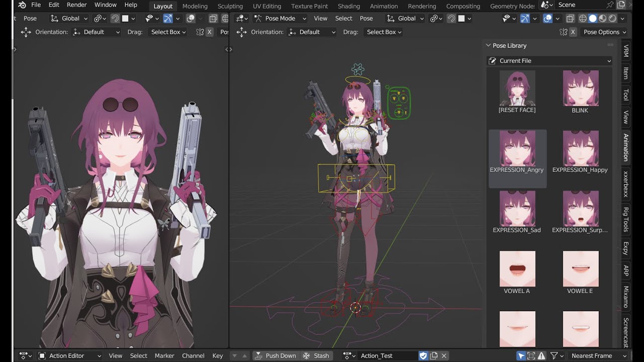644x362 pixels.
Task: Click the Pose Library panel options grip
Action: pos(610,45)
